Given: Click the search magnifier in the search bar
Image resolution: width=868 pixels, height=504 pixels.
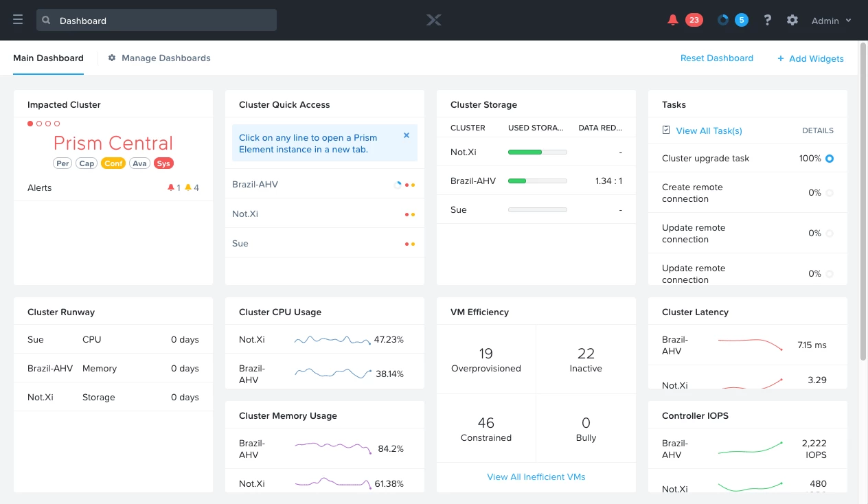Looking at the screenshot, I should click(45, 20).
